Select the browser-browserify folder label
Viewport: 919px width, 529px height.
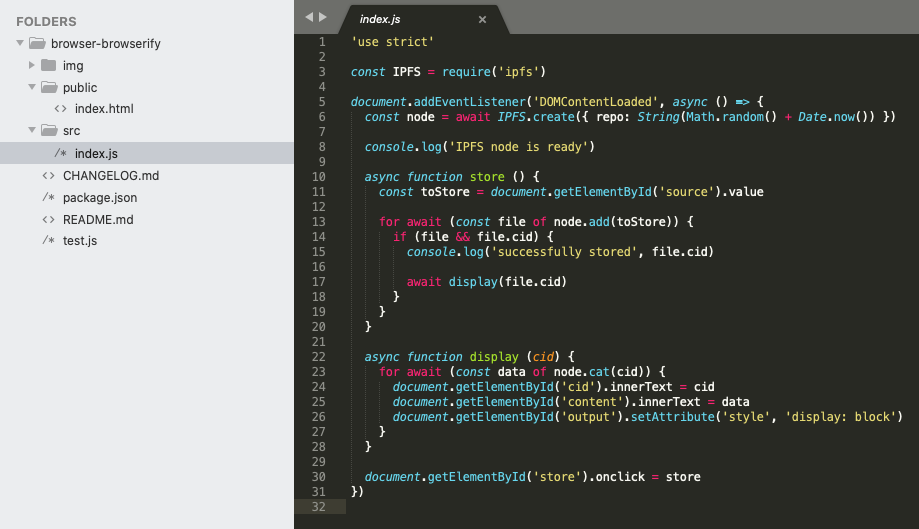[x=105, y=43]
